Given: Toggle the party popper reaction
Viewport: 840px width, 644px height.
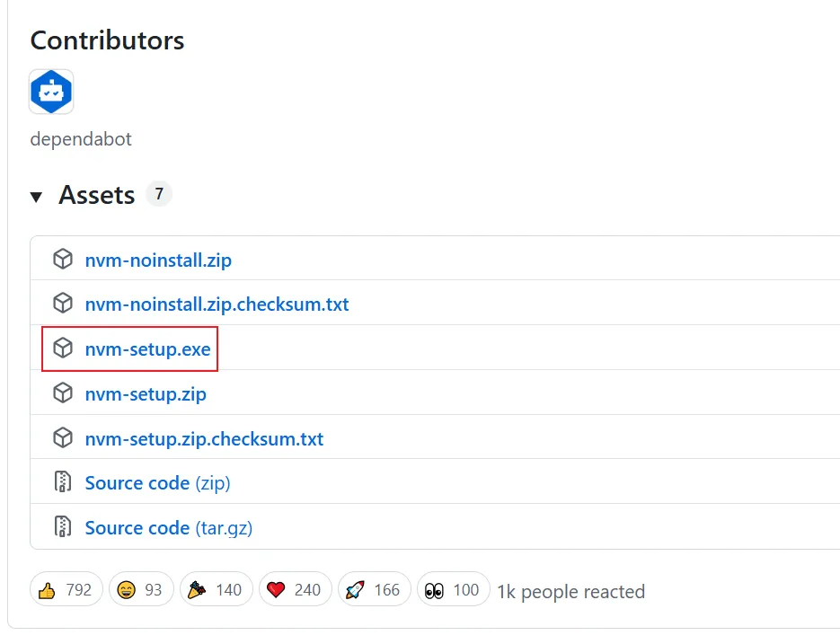Looking at the screenshot, I should pos(216,590).
